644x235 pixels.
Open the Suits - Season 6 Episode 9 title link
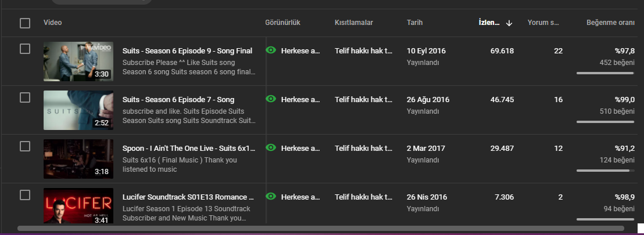coord(187,51)
